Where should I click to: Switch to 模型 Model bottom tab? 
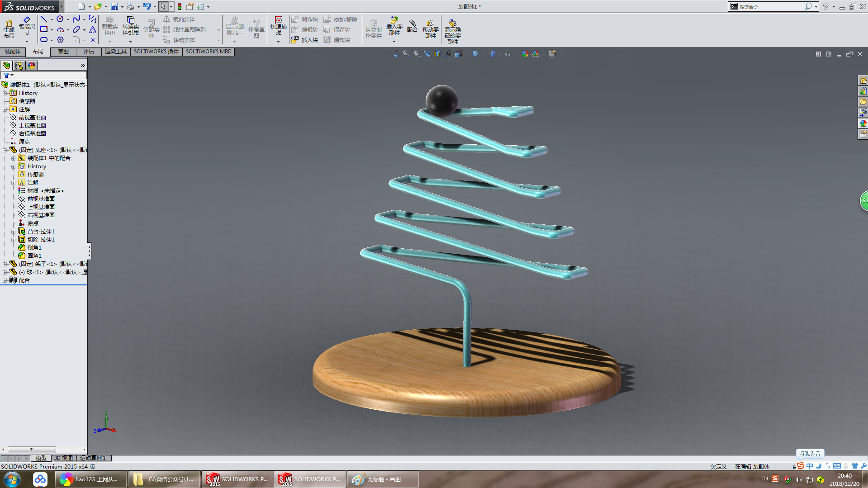point(41,458)
